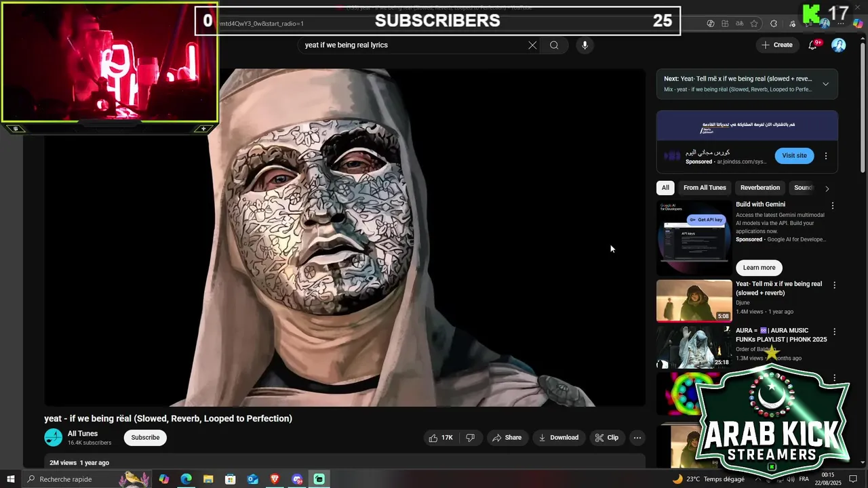Open AURA MUSIC FUNKs PLAYLIST video title
This screenshot has width=868, height=488.
[x=781, y=335]
